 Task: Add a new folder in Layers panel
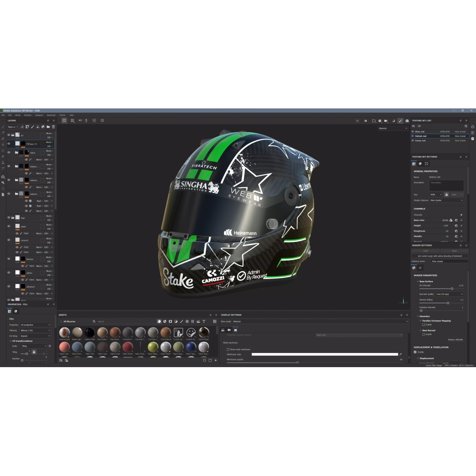point(48,127)
